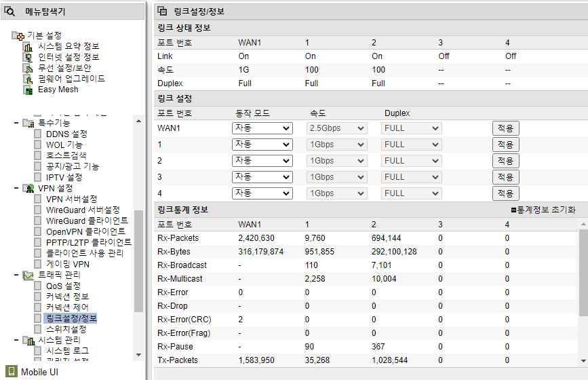Open the Mobile UI link

(39, 372)
